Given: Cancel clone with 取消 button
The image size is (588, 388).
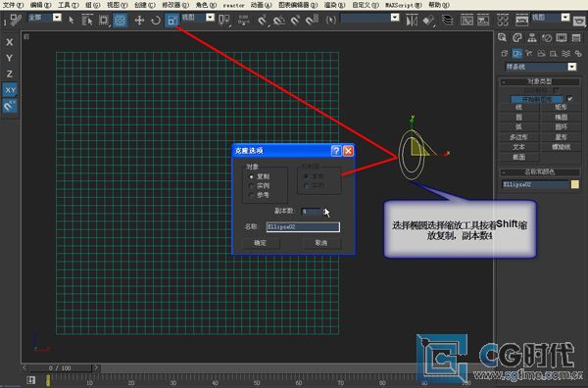Looking at the screenshot, I should [x=321, y=243].
